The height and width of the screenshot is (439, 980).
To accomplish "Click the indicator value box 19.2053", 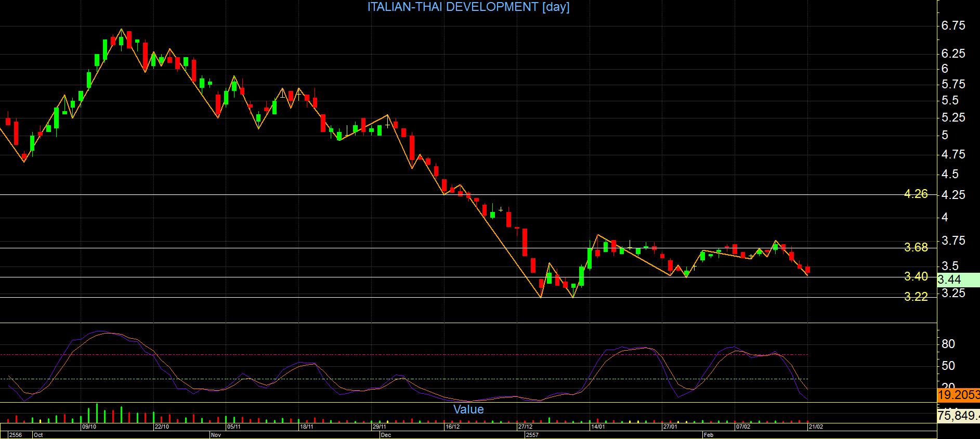I will click(958, 395).
